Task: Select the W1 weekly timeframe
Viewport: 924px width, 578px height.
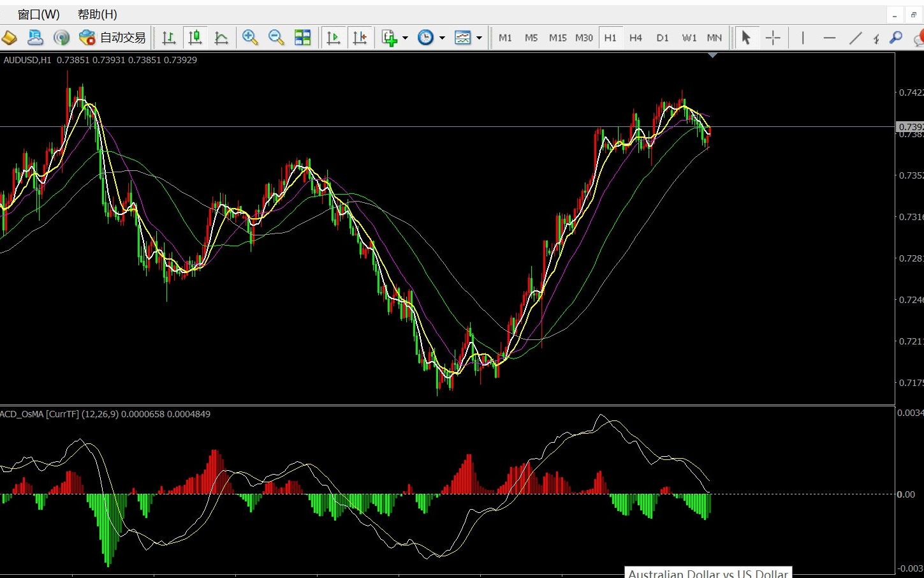Action: coord(689,38)
